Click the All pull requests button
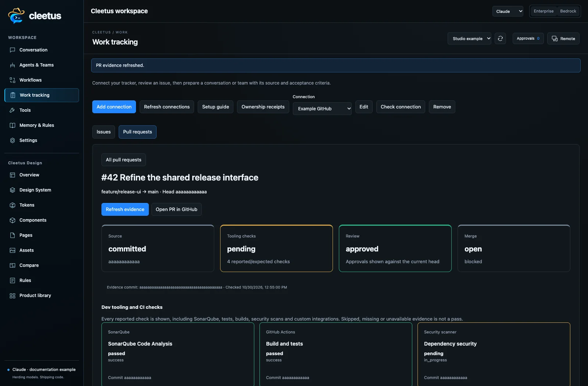 [x=123, y=160]
